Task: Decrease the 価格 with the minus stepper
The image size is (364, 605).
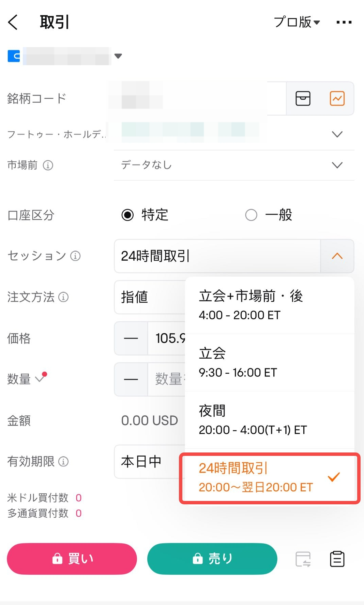Action: tap(131, 338)
